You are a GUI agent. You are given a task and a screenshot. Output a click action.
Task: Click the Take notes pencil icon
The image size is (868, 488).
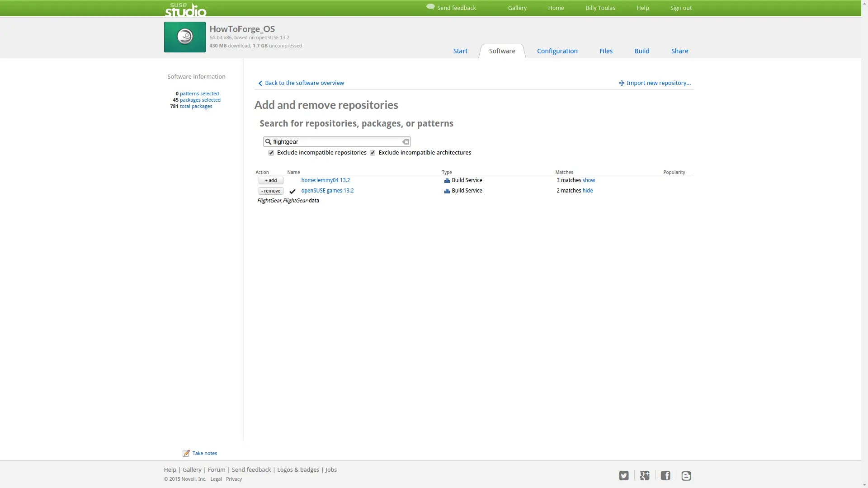click(x=186, y=453)
